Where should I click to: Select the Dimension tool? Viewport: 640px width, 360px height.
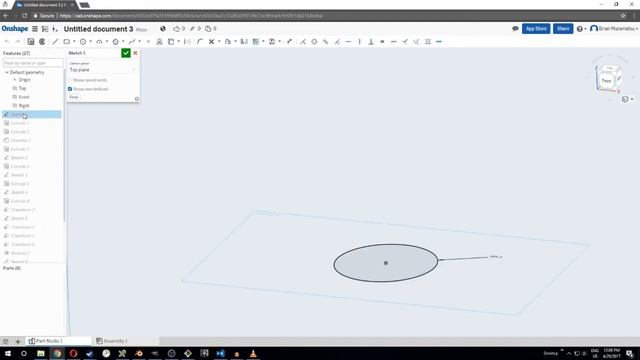point(289,42)
